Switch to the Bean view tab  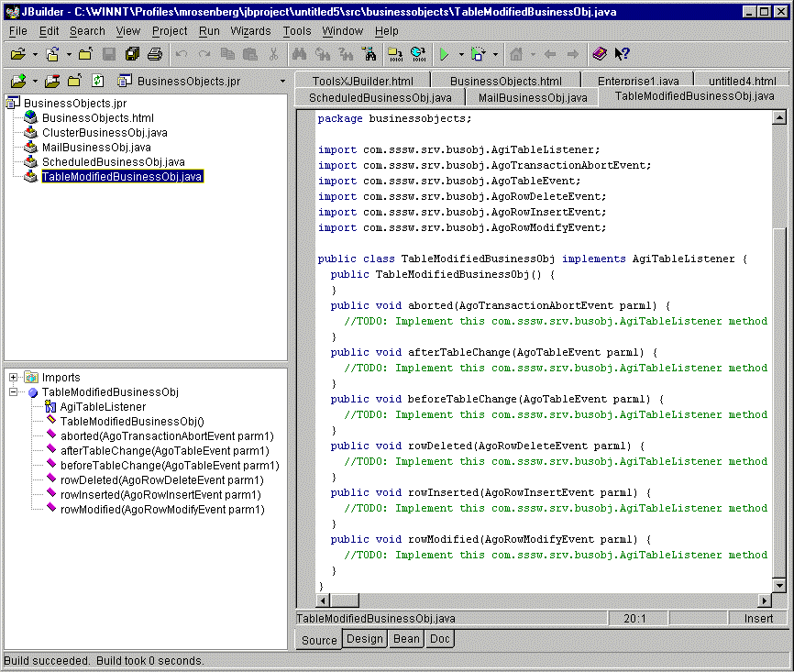click(x=406, y=639)
